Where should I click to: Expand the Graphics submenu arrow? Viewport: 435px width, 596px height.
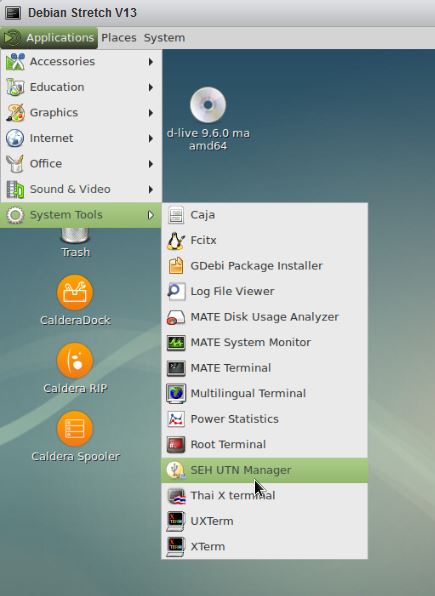pos(151,113)
